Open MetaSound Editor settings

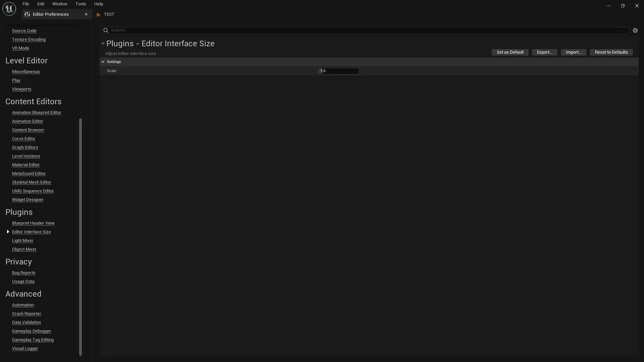pyautogui.click(x=29, y=173)
